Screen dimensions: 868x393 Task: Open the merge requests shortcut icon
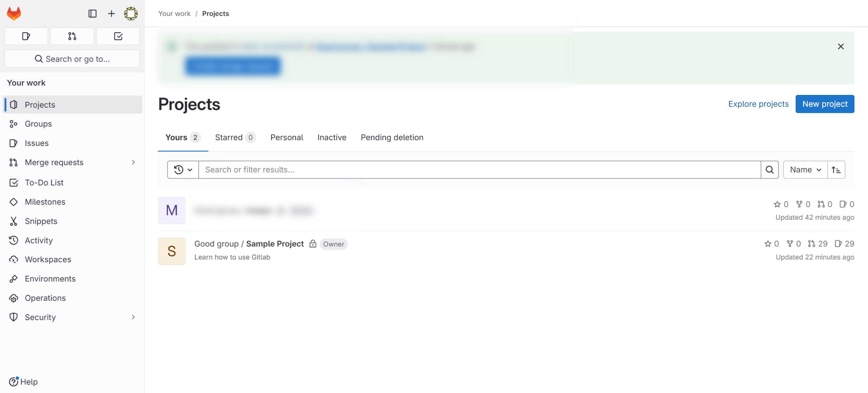click(x=72, y=36)
